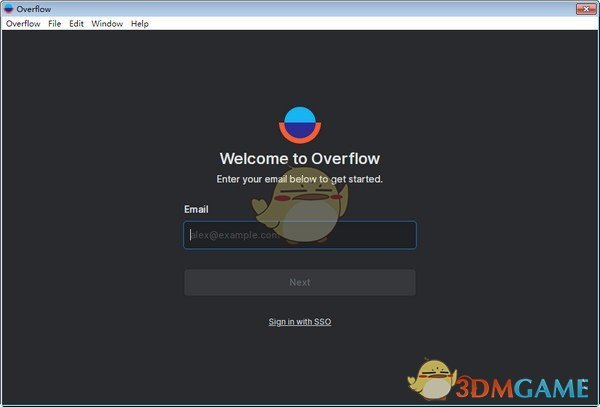Open the File menu
Viewport: 600px width, 407px height.
pos(54,23)
